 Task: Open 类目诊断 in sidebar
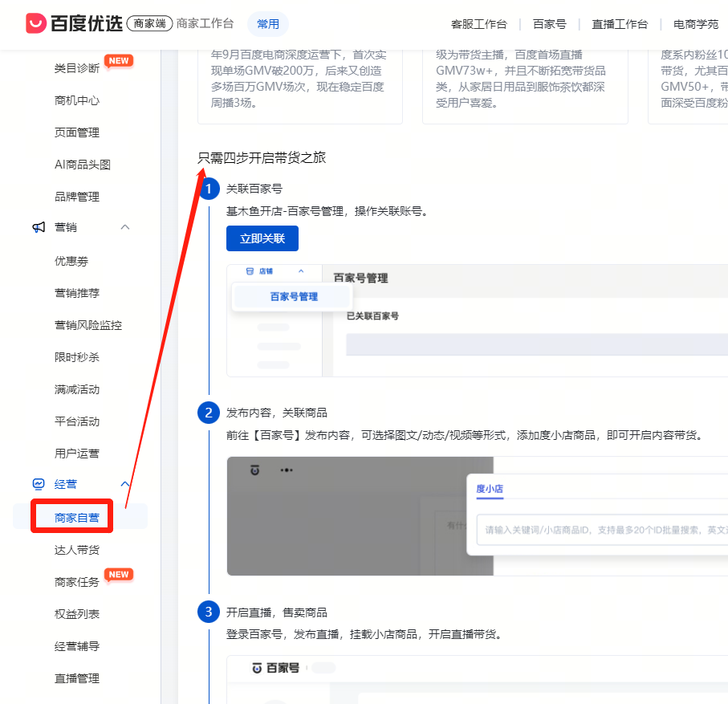[x=77, y=68]
